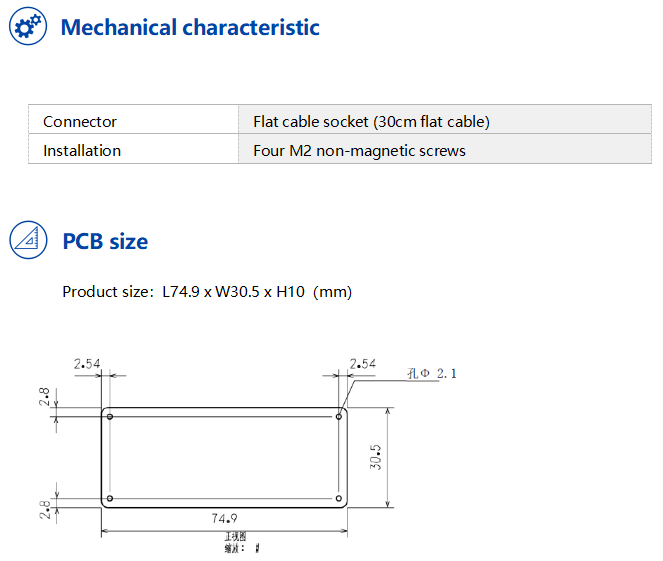Click the top-right mounting hole in PCB drawing
Viewport: 663px width, 561px height.
click(339, 416)
